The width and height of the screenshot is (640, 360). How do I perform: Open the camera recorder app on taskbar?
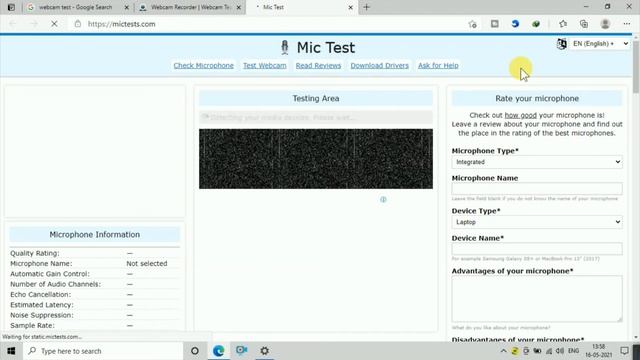tap(242, 350)
